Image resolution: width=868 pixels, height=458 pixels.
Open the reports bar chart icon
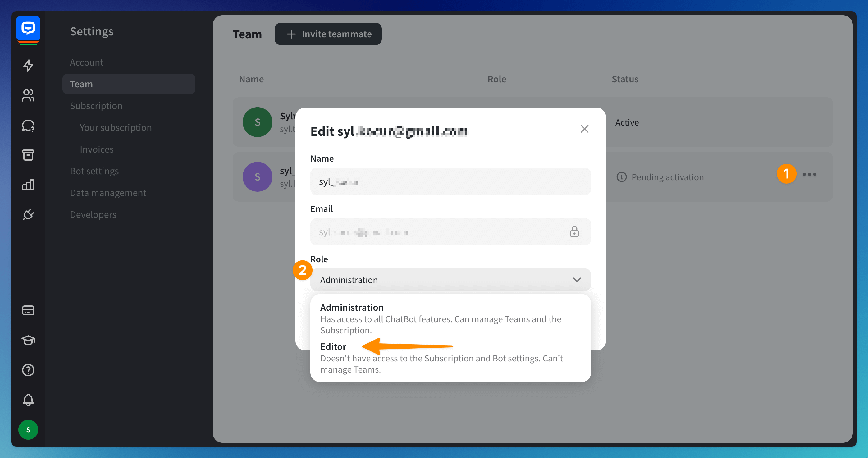click(x=28, y=185)
